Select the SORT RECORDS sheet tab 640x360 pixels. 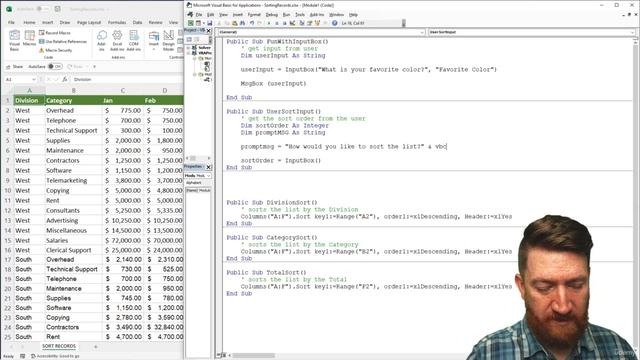tap(59, 346)
